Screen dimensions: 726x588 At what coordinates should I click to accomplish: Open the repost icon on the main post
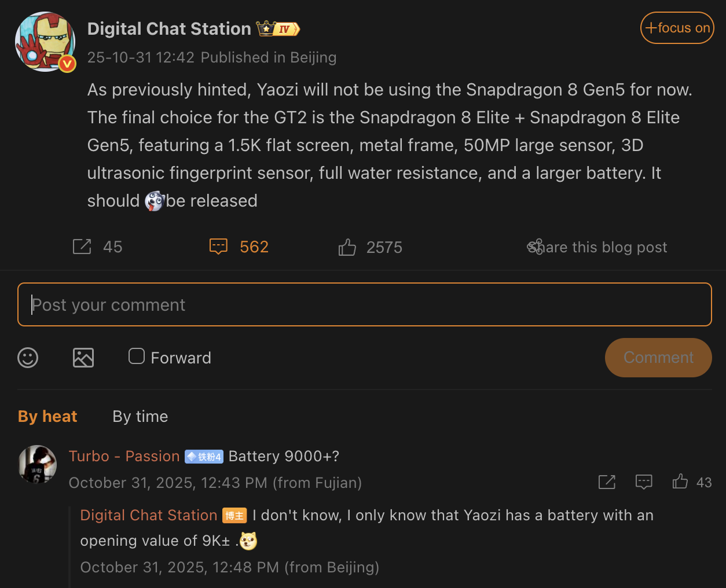pyautogui.click(x=82, y=246)
